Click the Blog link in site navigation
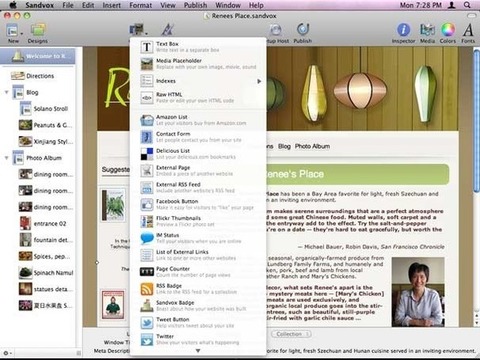Image resolution: width=480 pixels, height=360 pixels. point(284,146)
